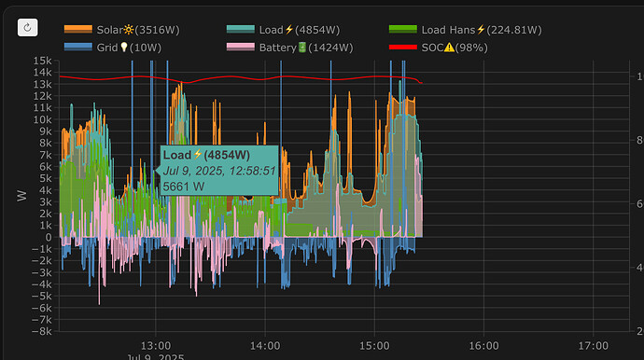This screenshot has height=360, width=644.
Task: Toggle the Battery (1424W) legend entry
Action: (x=290, y=48)
